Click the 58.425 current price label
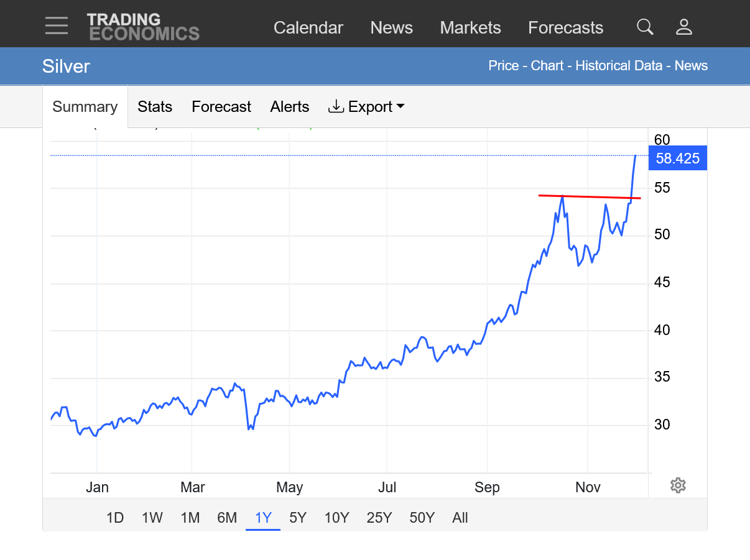Screen dimensions: 750x560 point(677,158)
